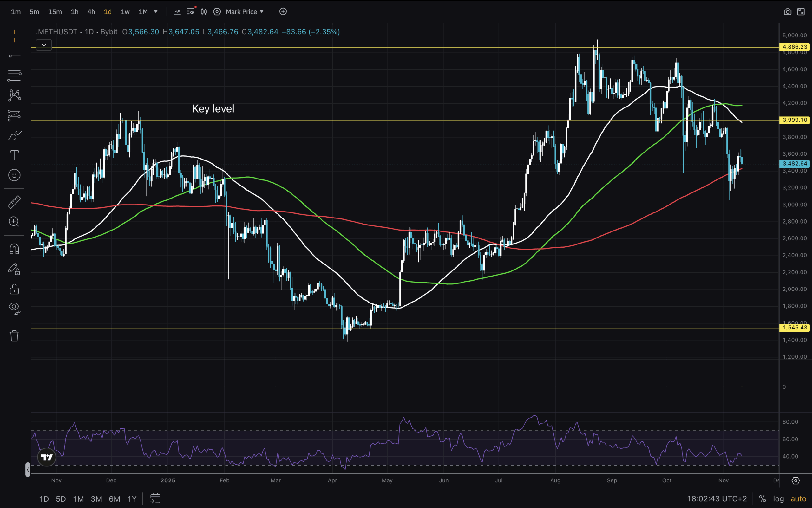Switch chart to the 1w timeframe
This screenshot has height=508, width=812.
click(x=125, y=12)
